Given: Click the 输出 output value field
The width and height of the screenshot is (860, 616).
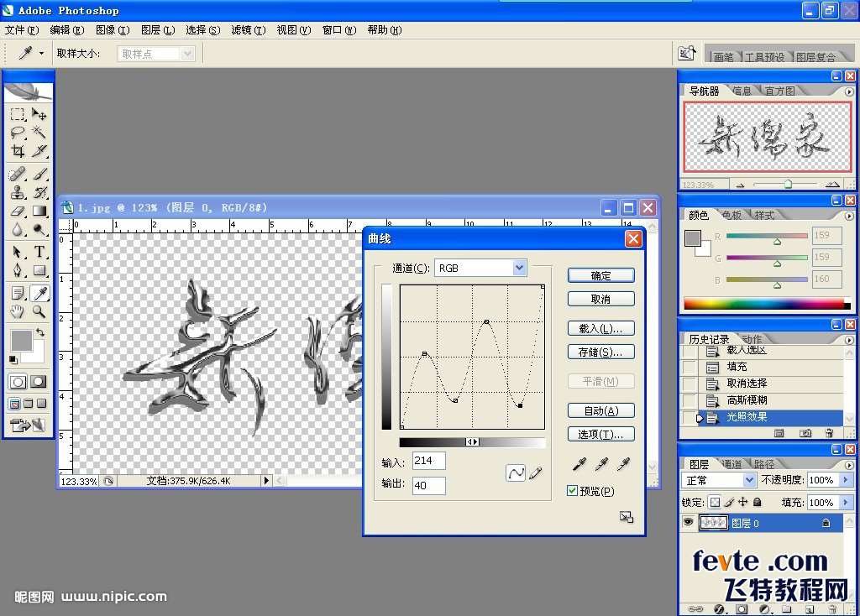Looking at the screenshot, I should (428, 485).
